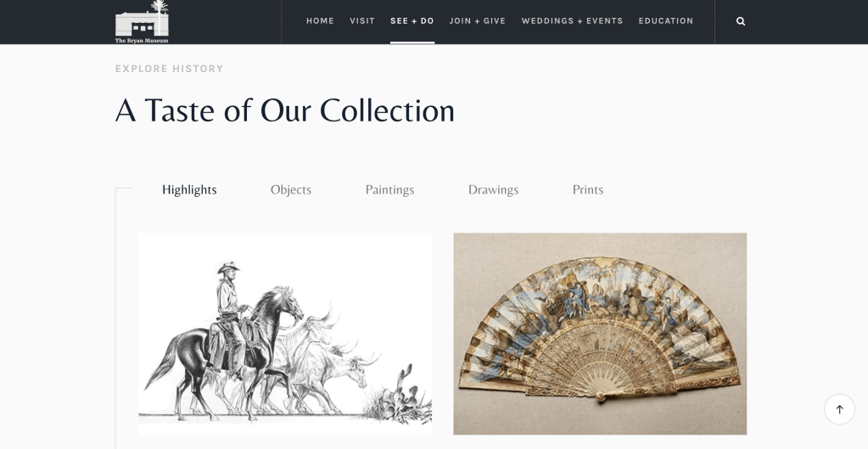Switch to the Paintings tab
This screenshot has height=449, width=868.
tap(389, 190)
